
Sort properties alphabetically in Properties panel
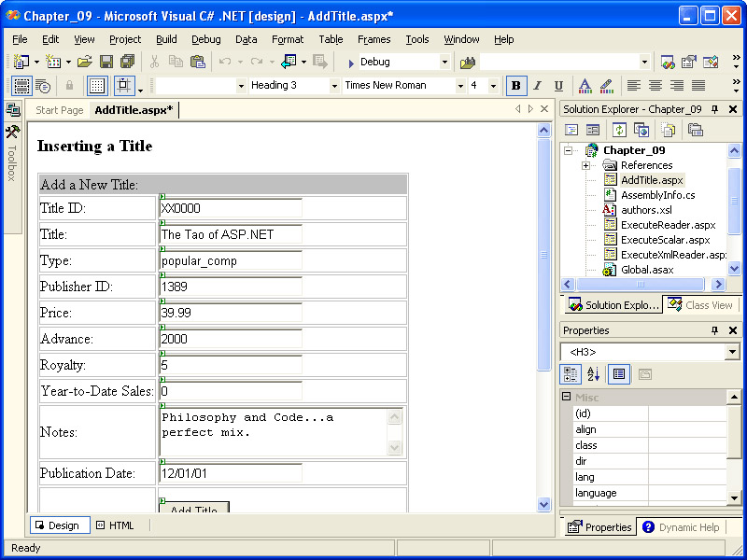click(593, 374)
